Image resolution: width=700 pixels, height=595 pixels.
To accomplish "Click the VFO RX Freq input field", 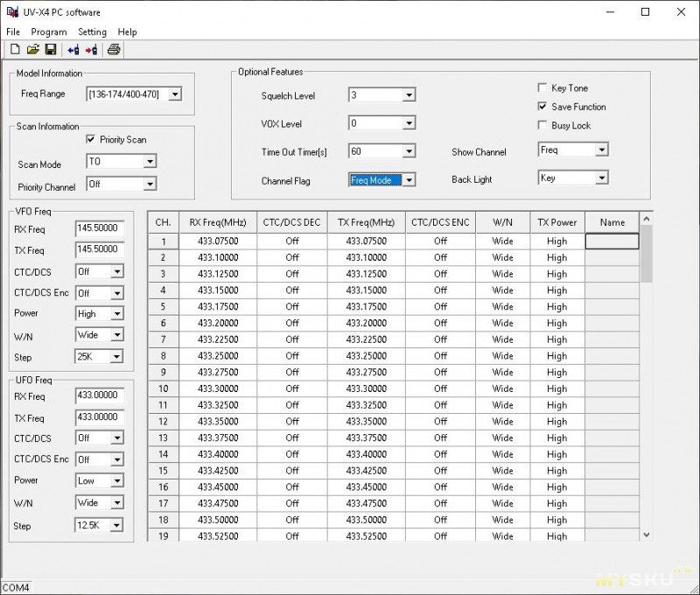I will click(100, 228).
